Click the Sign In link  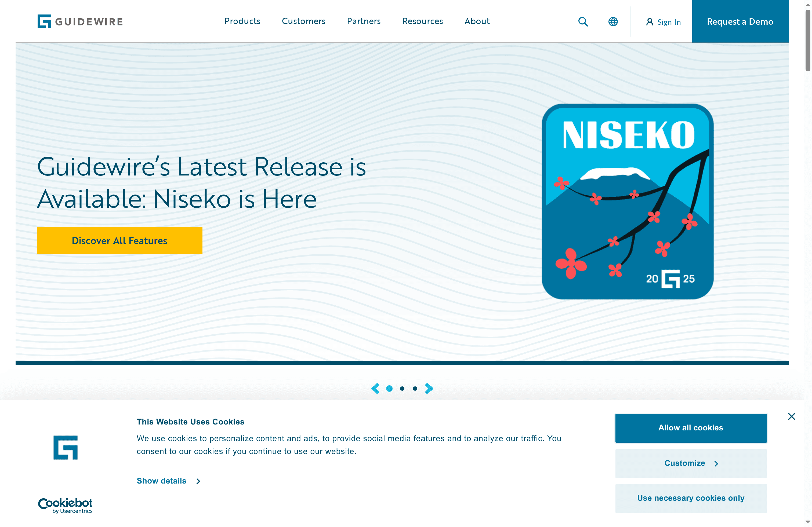coord(664,22)
